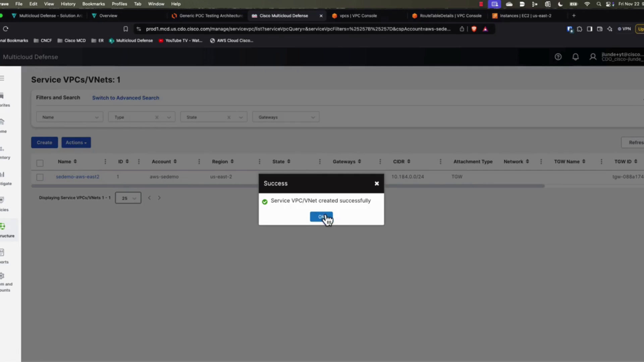Open the page size 25 dropdown
The height and width of the screenshot is (362, 644).
coord(128,198)
